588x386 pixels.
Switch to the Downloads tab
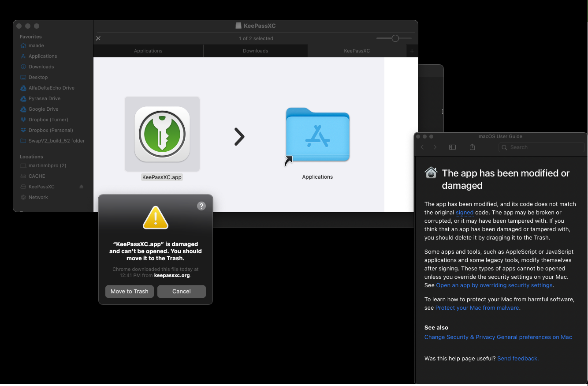(x=255, y=51)
